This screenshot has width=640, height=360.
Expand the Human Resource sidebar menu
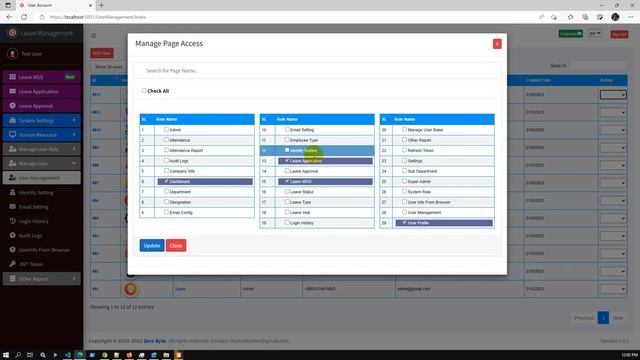(x=42, y=134)
